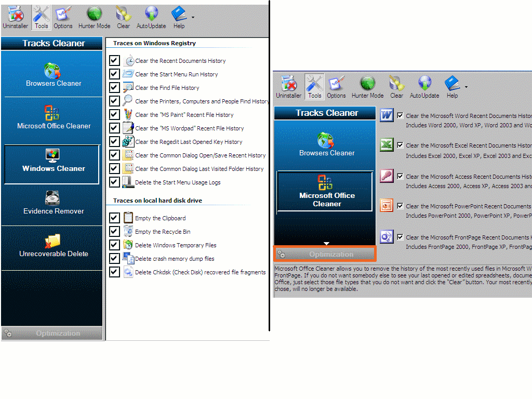Toggle Common Dialog Last Visited Folder checkbox
The width and height of the screenshot is (532, 399).
pyautogui.click(x=114, y=169)
